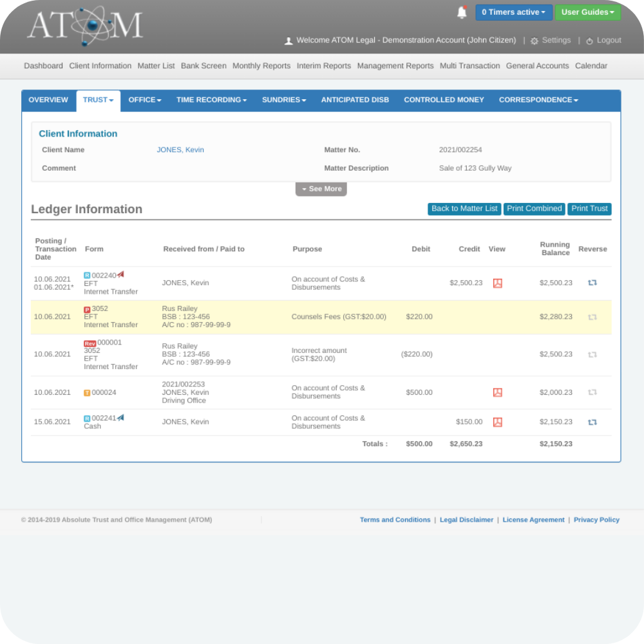Open the User Guides dropdown
The height and width of the screenshot is (644, 644).
(587, 12)
